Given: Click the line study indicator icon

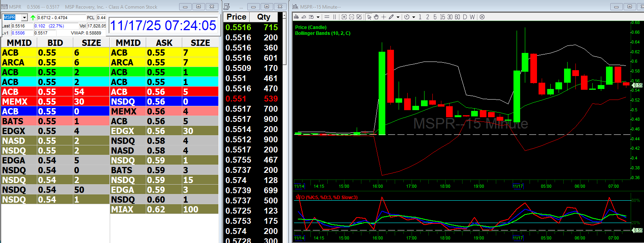Looking at the screenshot, I should (x=304, y=17).
